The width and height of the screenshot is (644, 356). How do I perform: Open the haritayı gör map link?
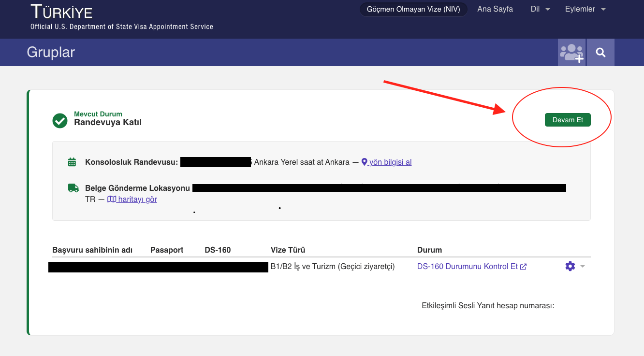click(x=137, y=199)
